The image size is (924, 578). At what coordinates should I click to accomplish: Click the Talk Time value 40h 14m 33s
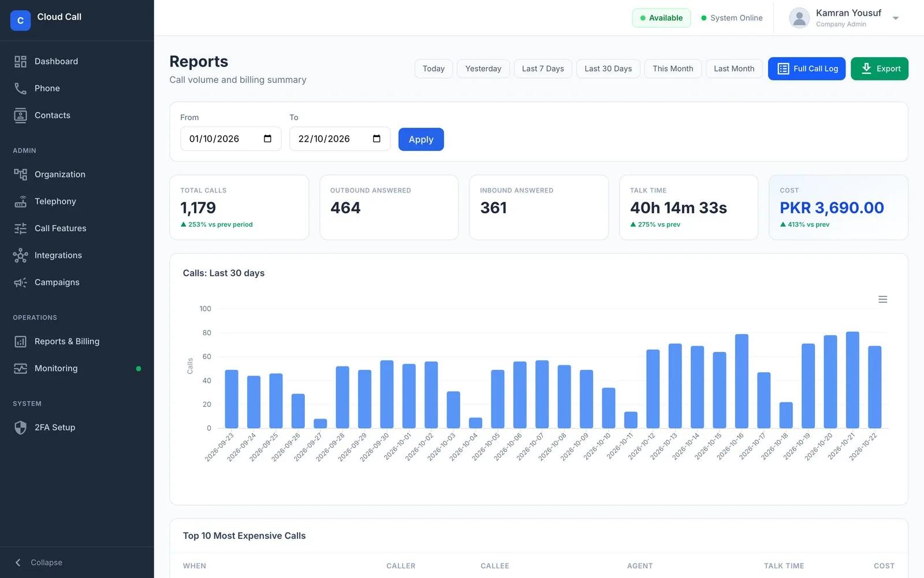click(x=679, y=208)
